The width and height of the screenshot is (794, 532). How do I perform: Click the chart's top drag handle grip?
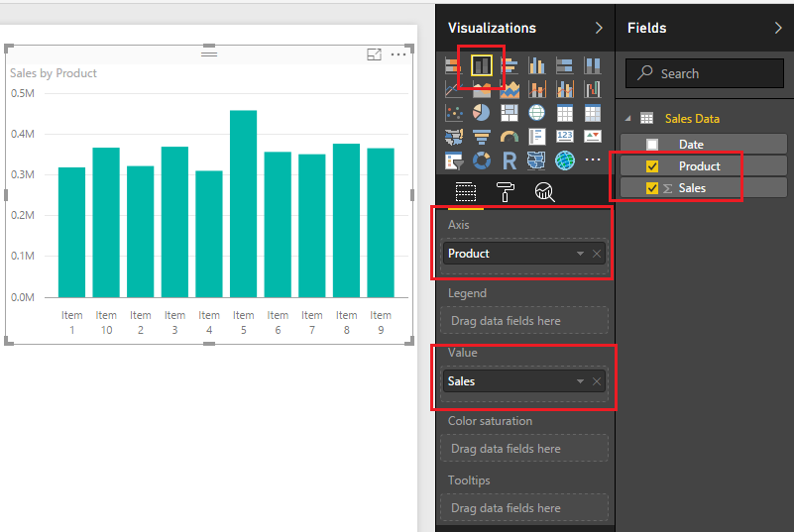(209, 53)
